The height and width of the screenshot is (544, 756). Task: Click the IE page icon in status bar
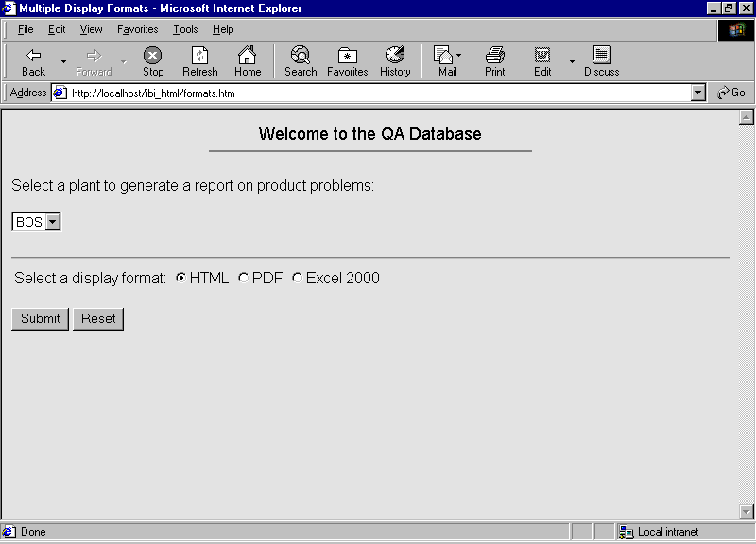tap(9, 532)
